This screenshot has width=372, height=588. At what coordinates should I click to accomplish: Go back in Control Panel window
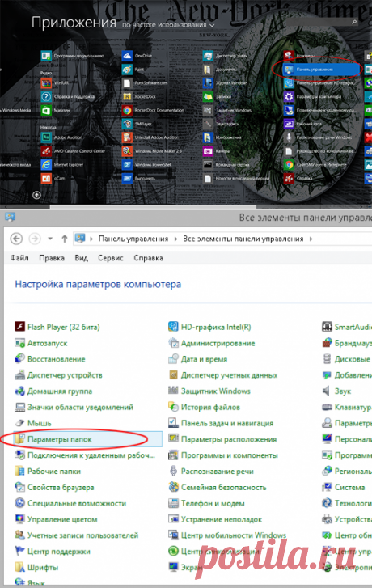16,239
